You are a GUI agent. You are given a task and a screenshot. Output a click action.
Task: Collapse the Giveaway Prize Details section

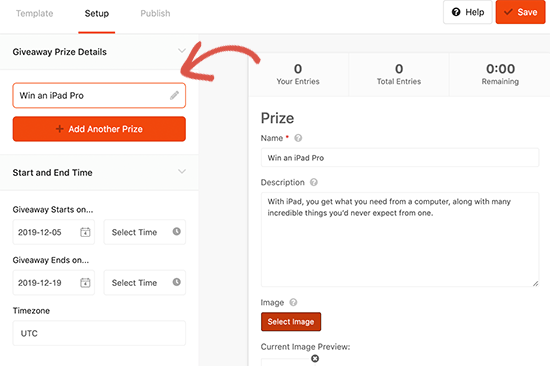click(x=182, y=51)
